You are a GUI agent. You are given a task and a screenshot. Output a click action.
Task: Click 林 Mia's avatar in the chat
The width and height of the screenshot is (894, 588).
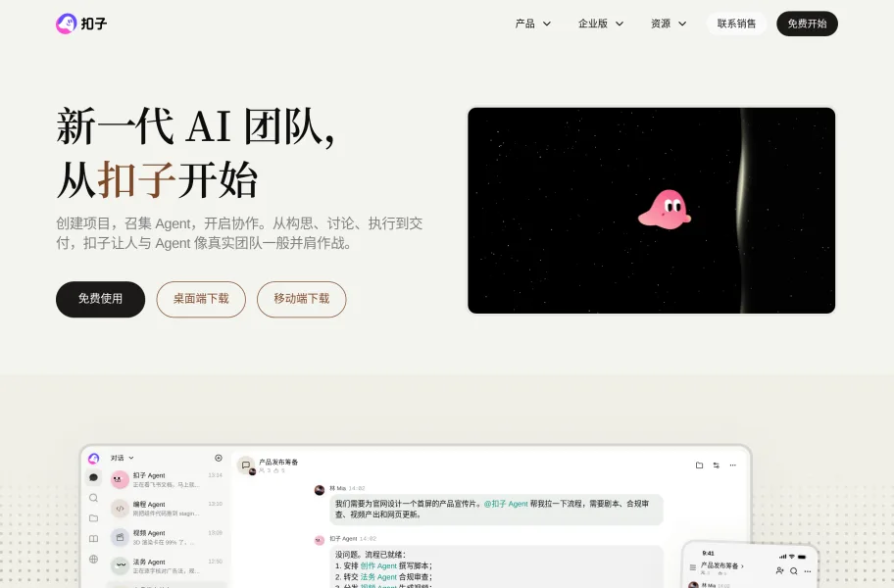coord(320,490)
